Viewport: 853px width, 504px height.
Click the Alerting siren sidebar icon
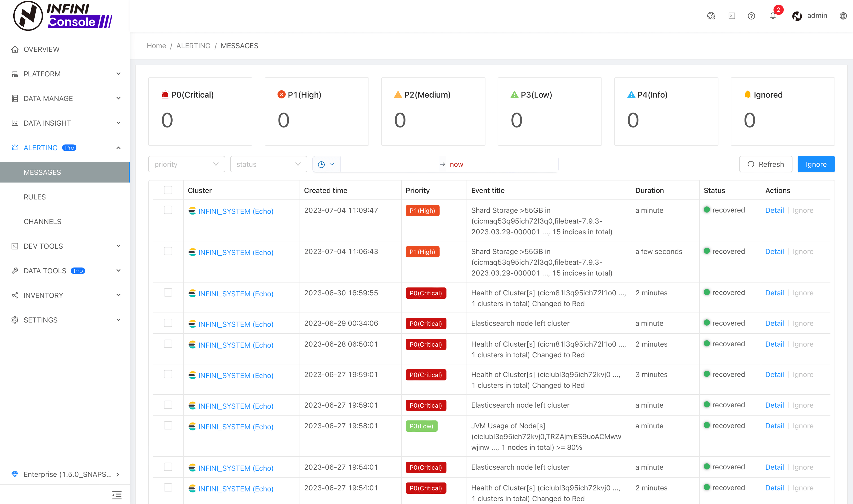[15, 148]
